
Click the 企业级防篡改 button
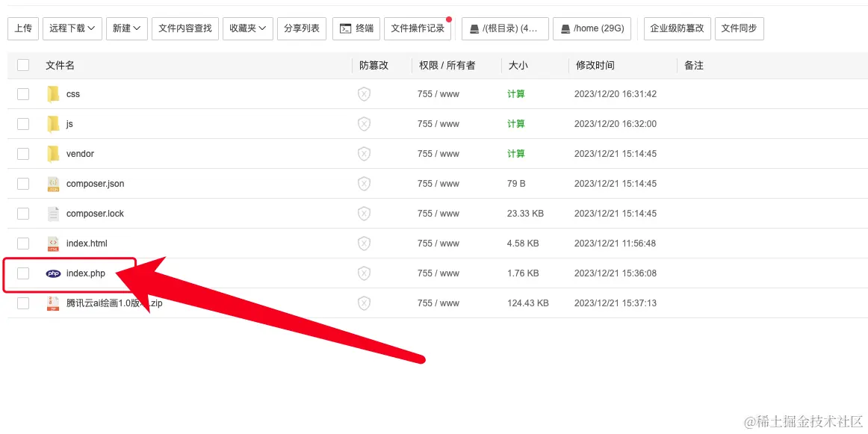(678, 28)
